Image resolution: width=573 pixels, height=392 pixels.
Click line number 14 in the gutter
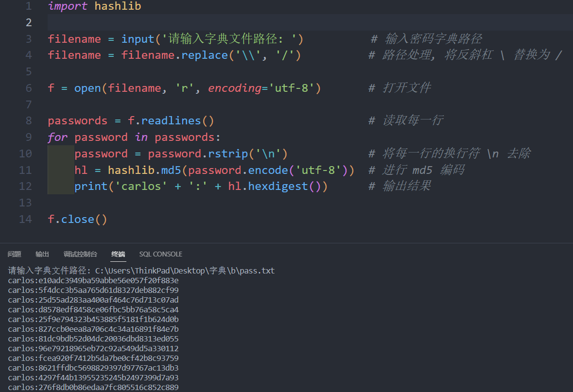25,219
